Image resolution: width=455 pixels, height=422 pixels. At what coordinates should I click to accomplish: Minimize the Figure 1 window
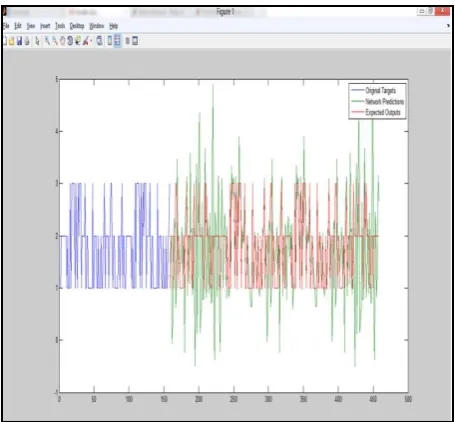[421, 11]
